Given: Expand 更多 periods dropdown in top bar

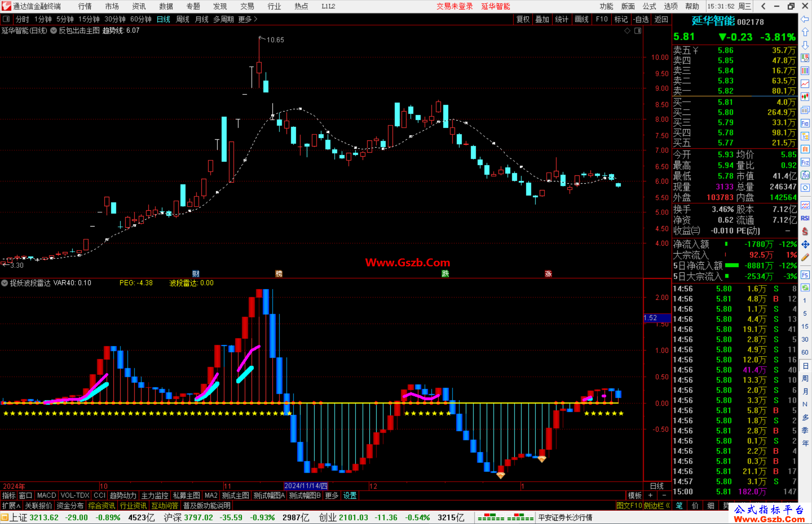Looking at the screenshot, I should (x=248, y=19).
